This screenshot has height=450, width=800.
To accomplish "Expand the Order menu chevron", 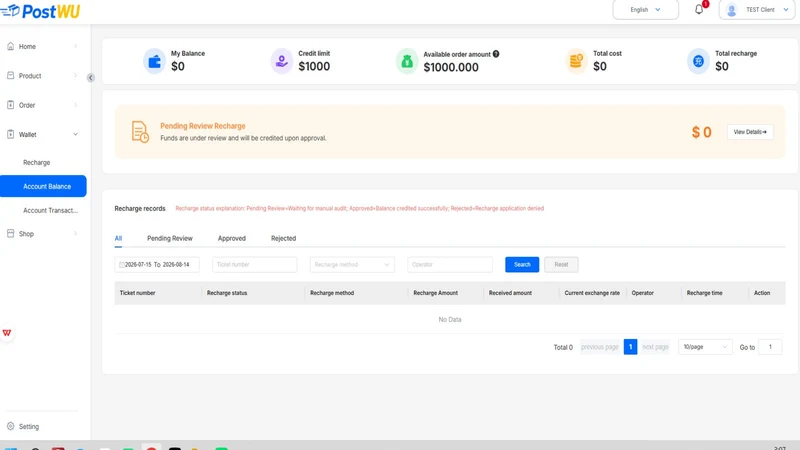I will click(76, 105).
